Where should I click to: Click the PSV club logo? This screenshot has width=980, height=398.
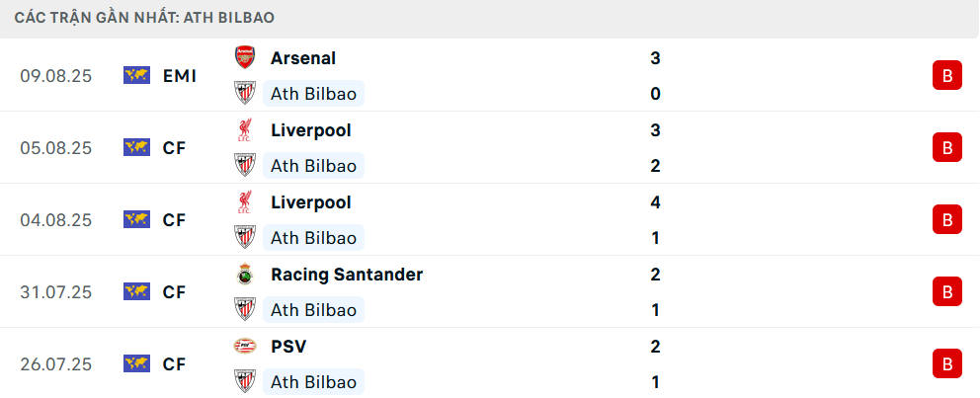click(x=244, y=347)
